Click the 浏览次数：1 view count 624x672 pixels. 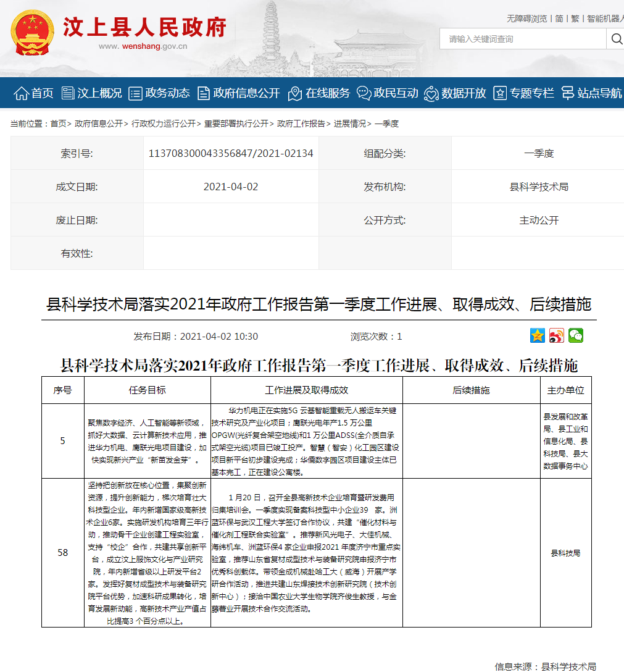click(x=376, y=337)
